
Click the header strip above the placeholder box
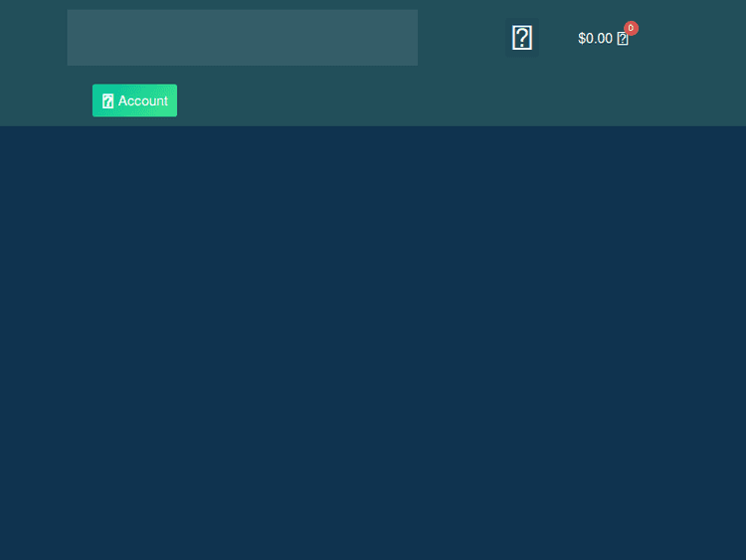[x=242, y=4]
